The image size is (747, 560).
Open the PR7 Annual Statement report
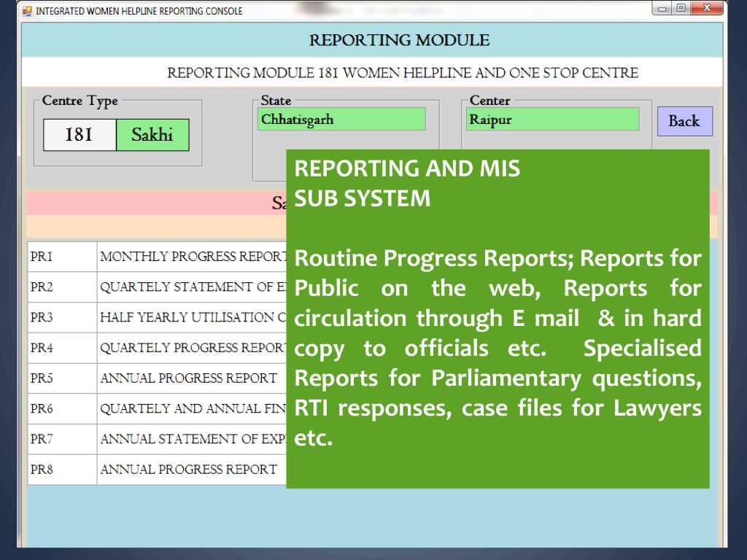coord(193,439)
